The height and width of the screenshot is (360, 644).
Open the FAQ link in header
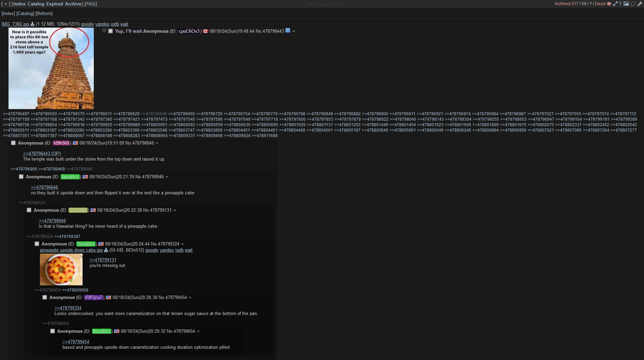point(91,4)
